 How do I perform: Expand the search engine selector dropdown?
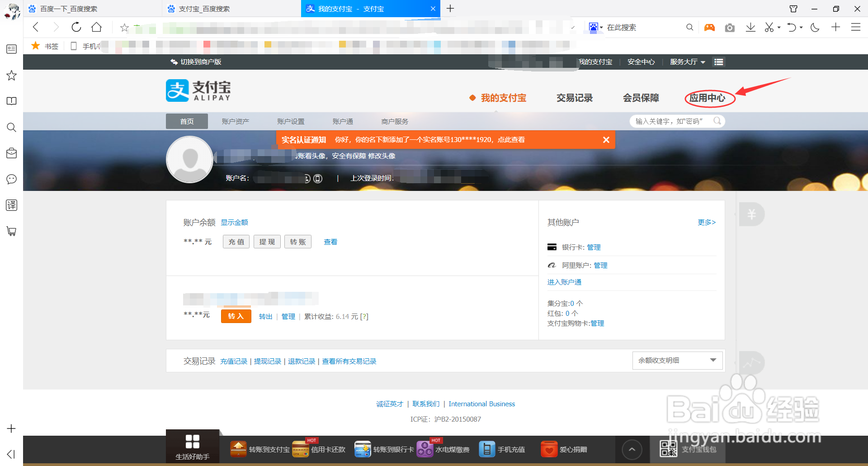pos(601,28)
